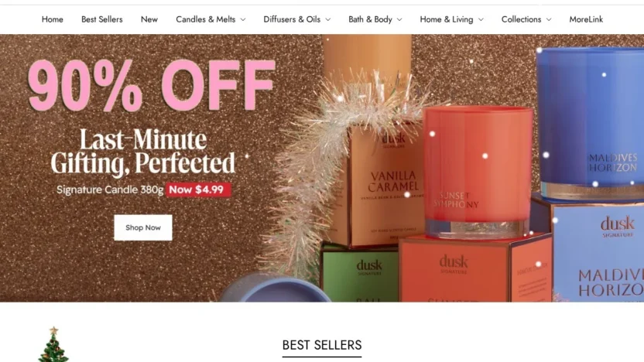Open the Bath & Body dropdown chevron
The width and height of the screenshot is (644, 362).
pos(399,19)
